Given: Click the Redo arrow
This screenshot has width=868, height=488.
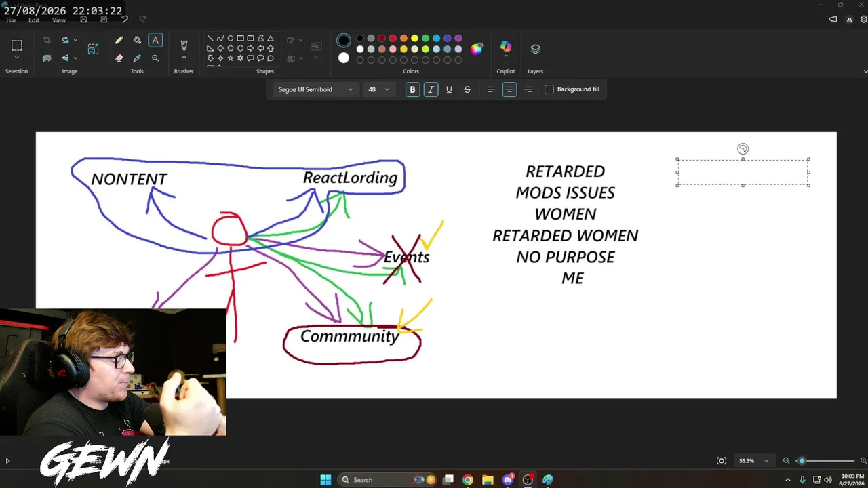Looking at the screenshot, I should coord(142,20).
